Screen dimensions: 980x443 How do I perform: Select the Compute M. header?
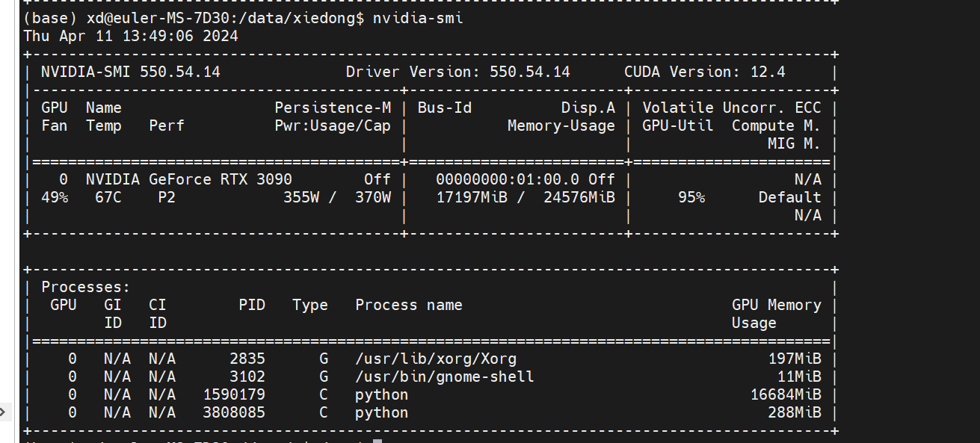click(x=777, y=126)
